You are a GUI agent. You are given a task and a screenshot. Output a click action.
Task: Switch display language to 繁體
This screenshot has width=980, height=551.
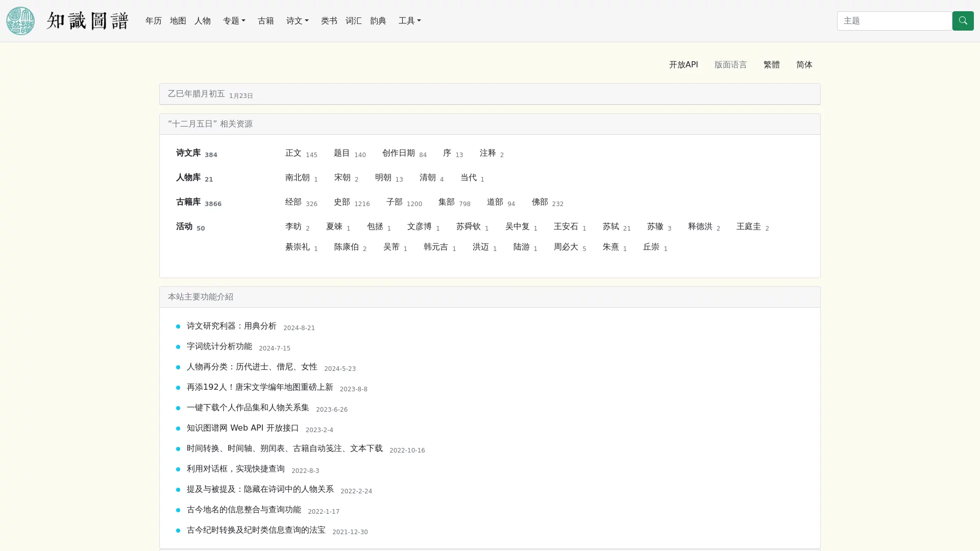tap(771, 64)
